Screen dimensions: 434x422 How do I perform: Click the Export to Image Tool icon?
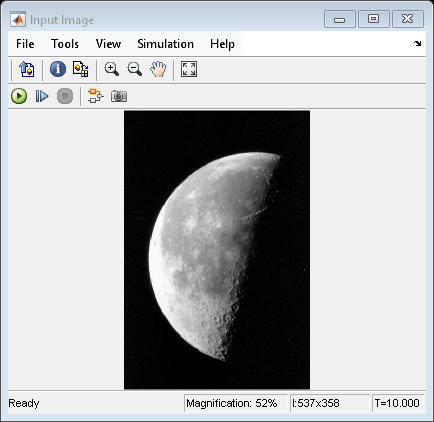tap(27, 69)
